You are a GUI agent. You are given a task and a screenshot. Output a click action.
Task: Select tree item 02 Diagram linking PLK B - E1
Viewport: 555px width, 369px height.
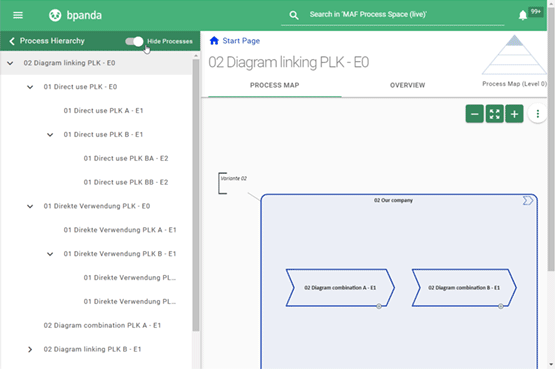point(92,349)
